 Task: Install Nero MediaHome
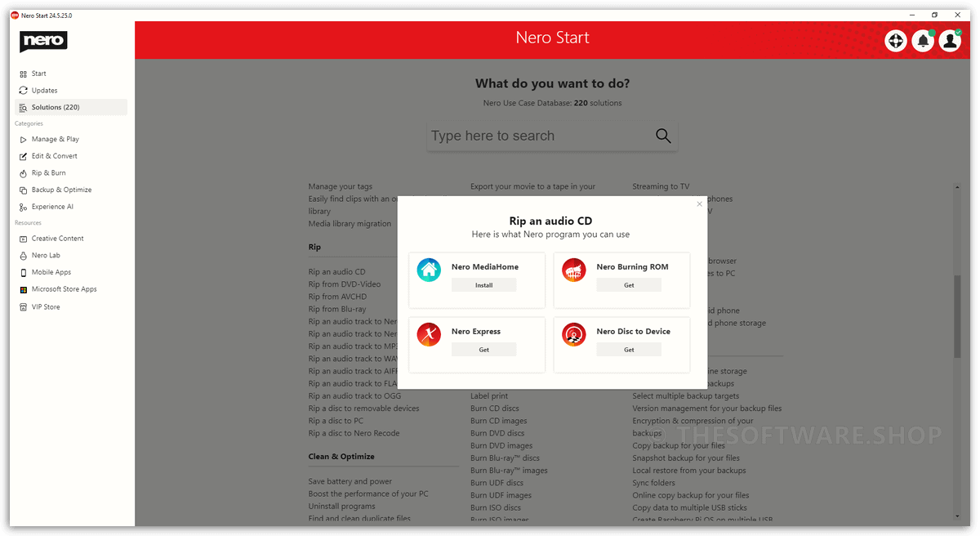tap(483, 285)
